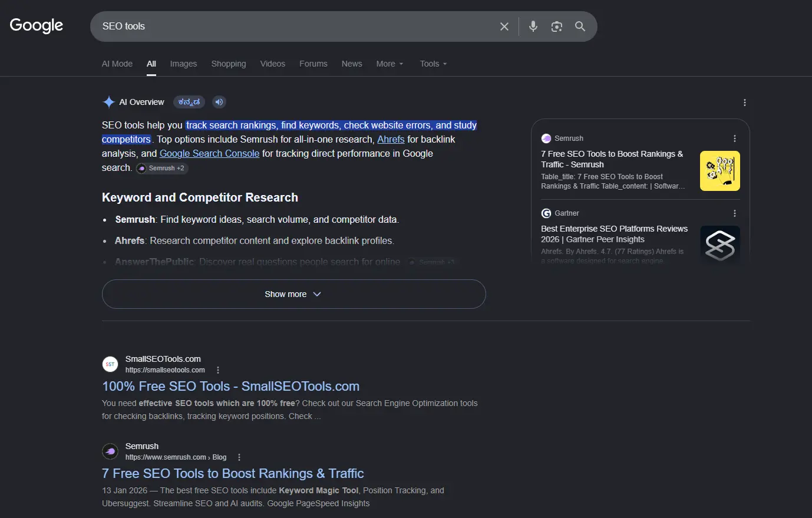Switch to AI Mode tab
The width and height of the screenshot is (812, 518).
click(117, 64)
